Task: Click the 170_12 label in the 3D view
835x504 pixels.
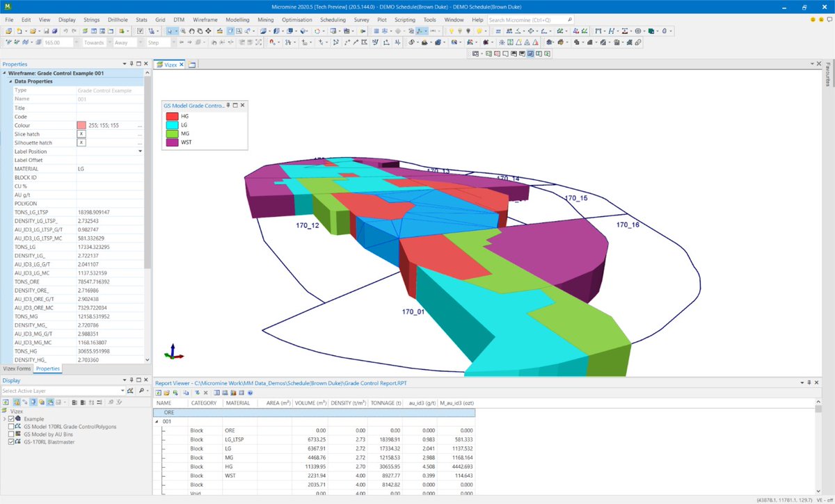Action: tap(306, 225)
